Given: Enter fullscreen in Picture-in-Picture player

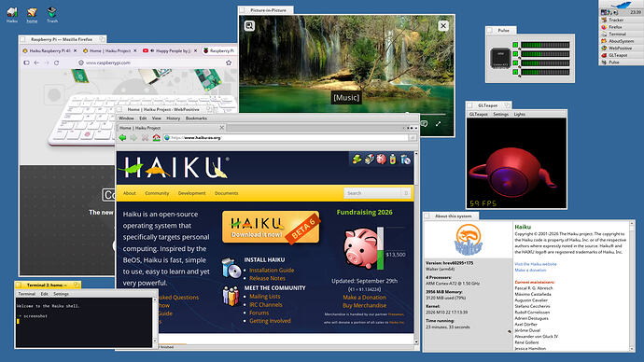Looking at the screenshot, I should (x=439, y=123).
